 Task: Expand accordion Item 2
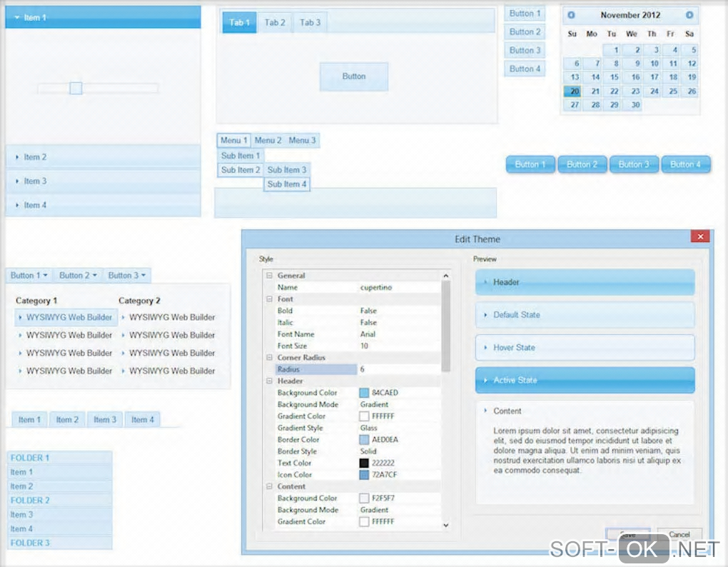(x=103, y=157)
